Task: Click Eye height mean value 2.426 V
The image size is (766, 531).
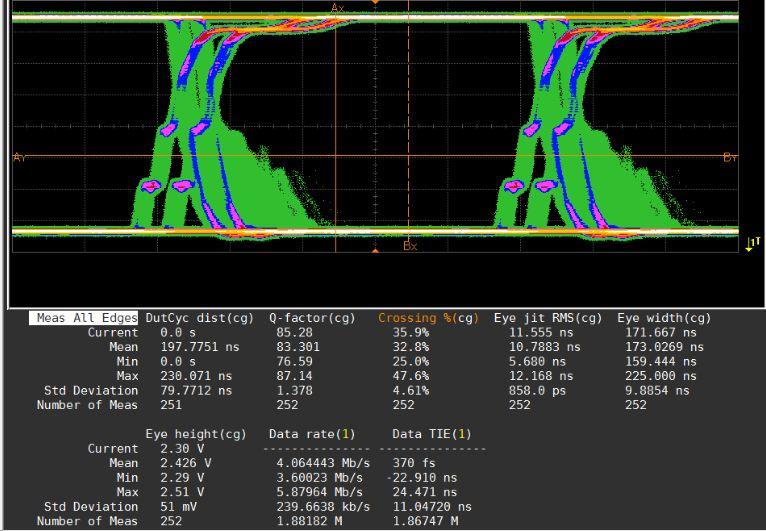Action: tap(186, 463)
